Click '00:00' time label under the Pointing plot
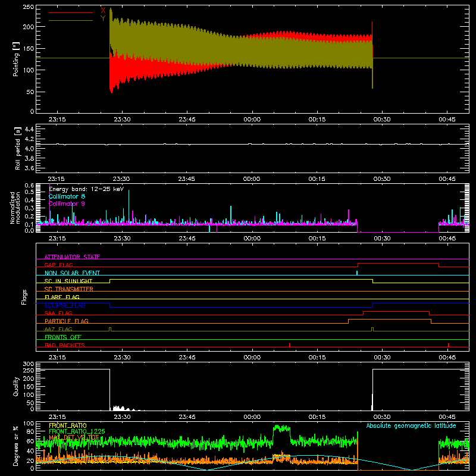Screen dimensions: 476x476 (x=252, y=120)
